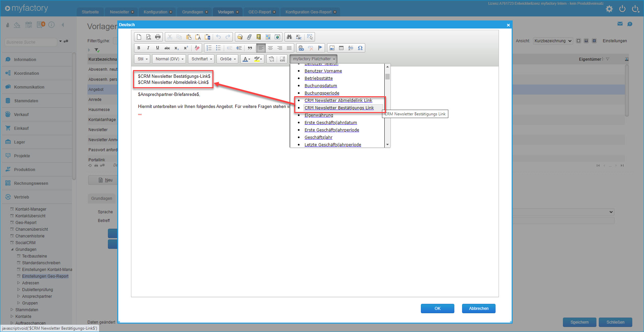Open the Schriftart font dropdown
The image size is (644, 332).
point(201,59)
